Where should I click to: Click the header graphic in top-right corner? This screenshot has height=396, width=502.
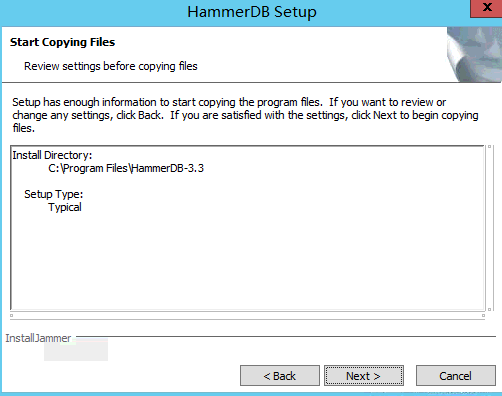point(474,54)
